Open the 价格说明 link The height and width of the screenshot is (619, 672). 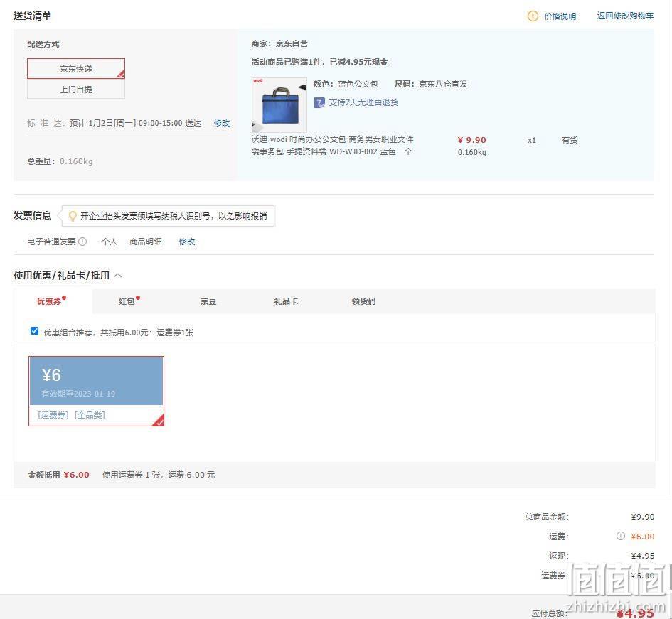(x=560, y=16)
